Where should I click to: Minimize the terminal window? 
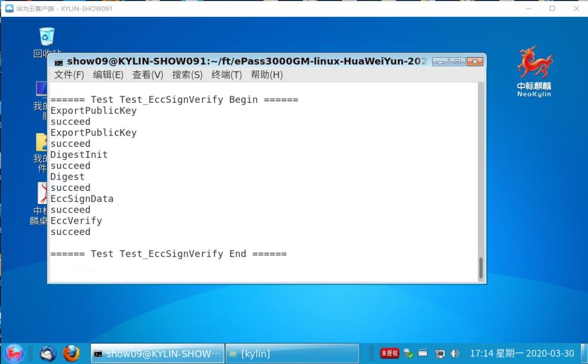tap(440, 62)
